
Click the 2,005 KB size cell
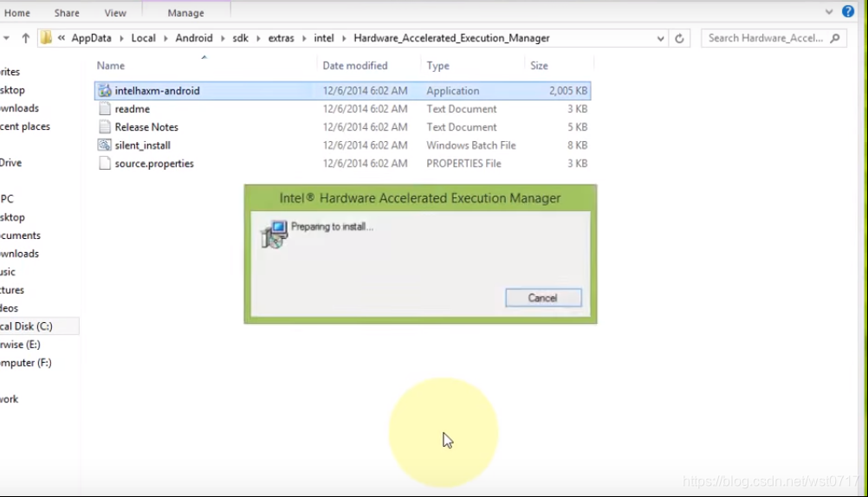click(x=568, y=91)
